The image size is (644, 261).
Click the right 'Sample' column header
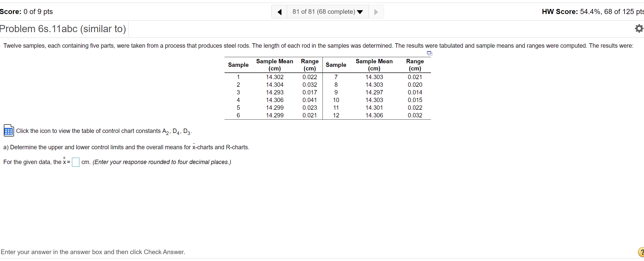(x=336, y=65)
